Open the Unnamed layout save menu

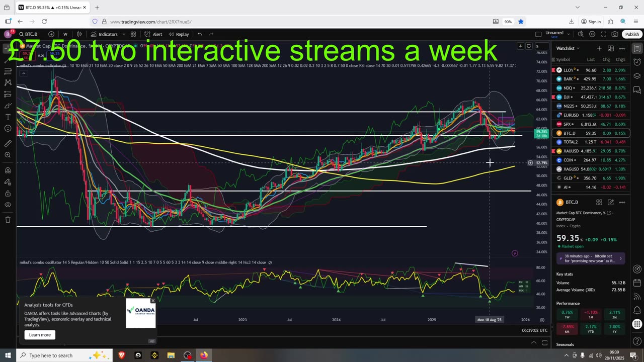557,34
